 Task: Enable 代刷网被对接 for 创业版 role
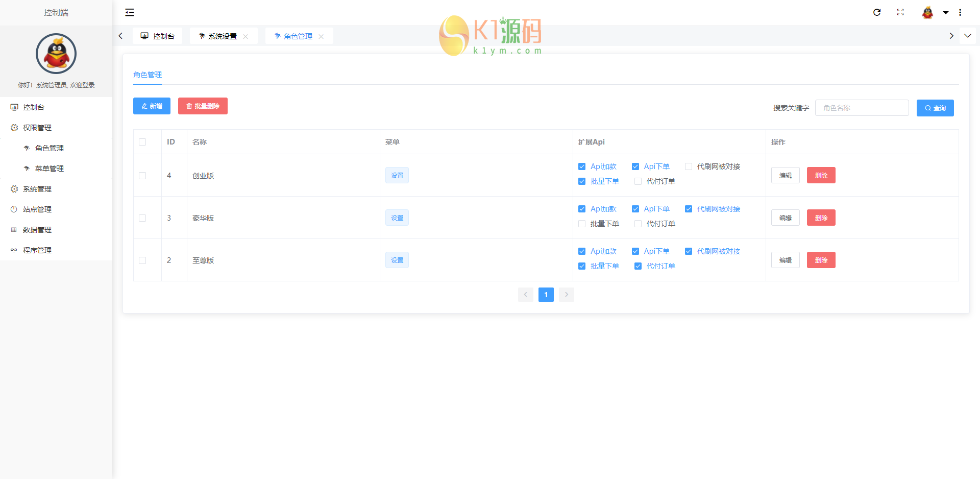(689, 166)
